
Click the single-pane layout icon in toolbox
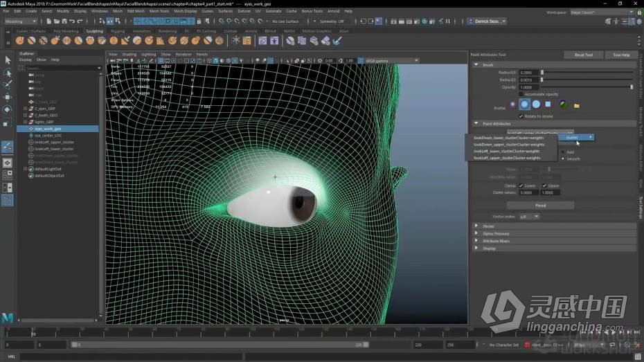click(8, 163)
